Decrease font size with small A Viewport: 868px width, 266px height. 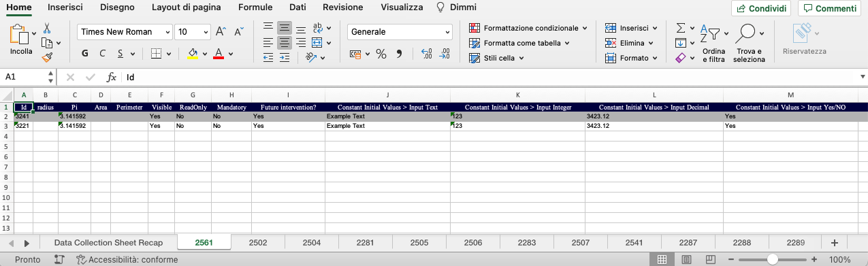(238, 32)
